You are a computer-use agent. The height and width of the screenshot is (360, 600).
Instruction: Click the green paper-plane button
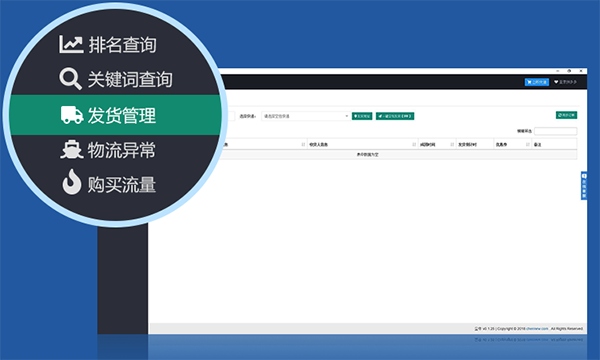click(395, 116)
